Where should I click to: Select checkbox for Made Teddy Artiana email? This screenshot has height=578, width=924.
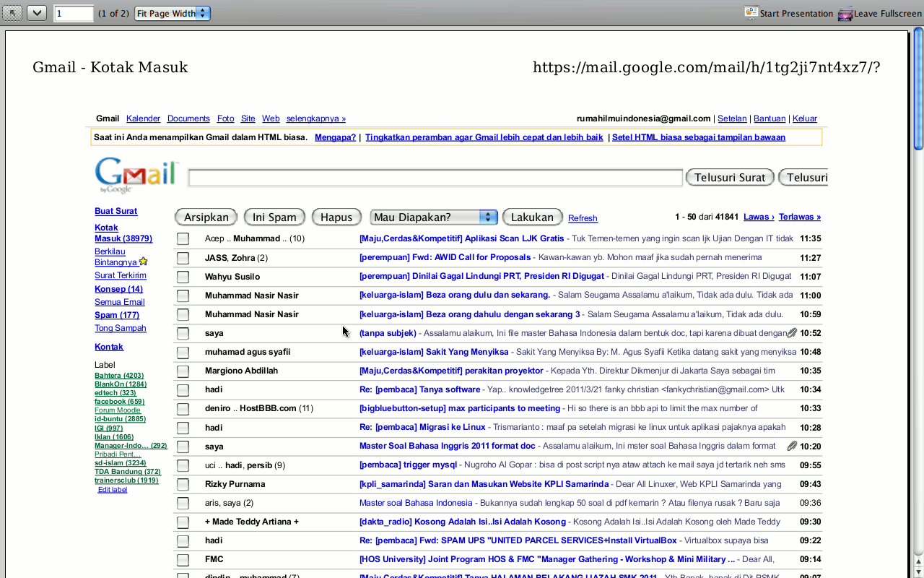pyautogui.click(x=183, y=522)
